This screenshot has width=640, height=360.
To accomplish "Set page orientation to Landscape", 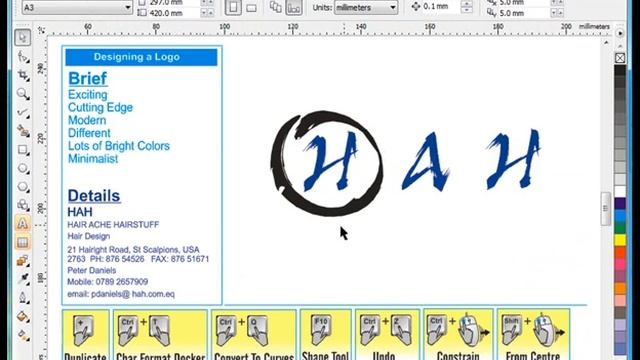I will (251, 7).
